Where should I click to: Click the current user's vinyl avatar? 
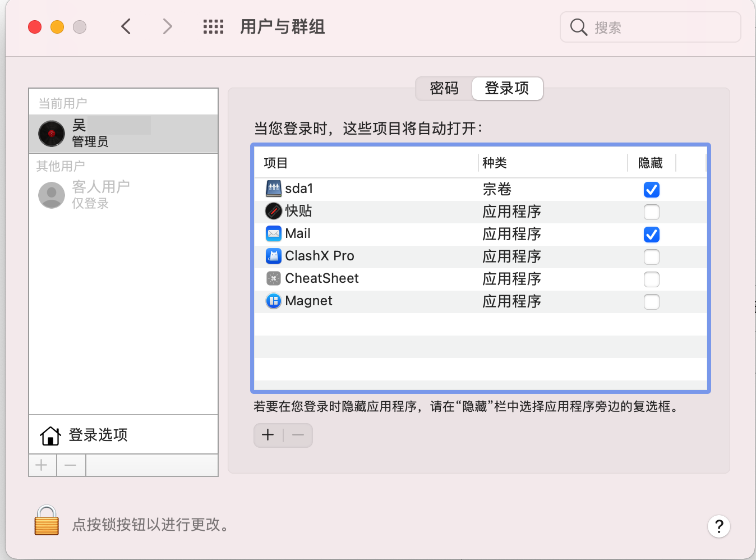(x=52, y=134)
